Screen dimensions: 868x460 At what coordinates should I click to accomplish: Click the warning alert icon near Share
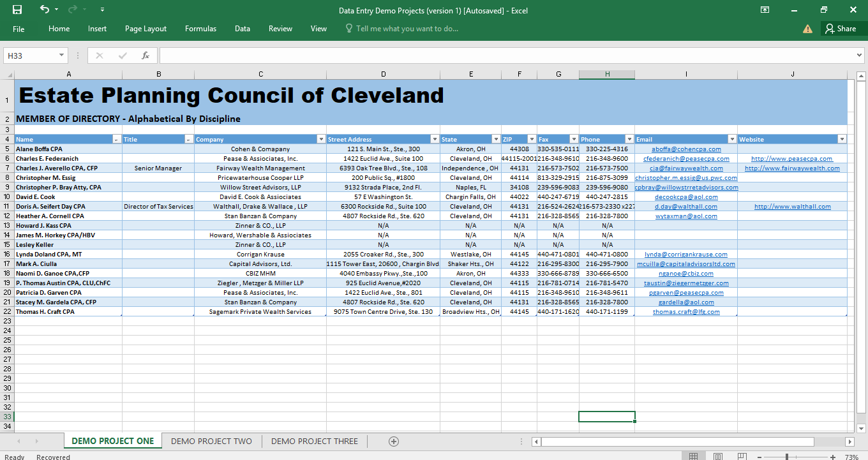point(808,29)
